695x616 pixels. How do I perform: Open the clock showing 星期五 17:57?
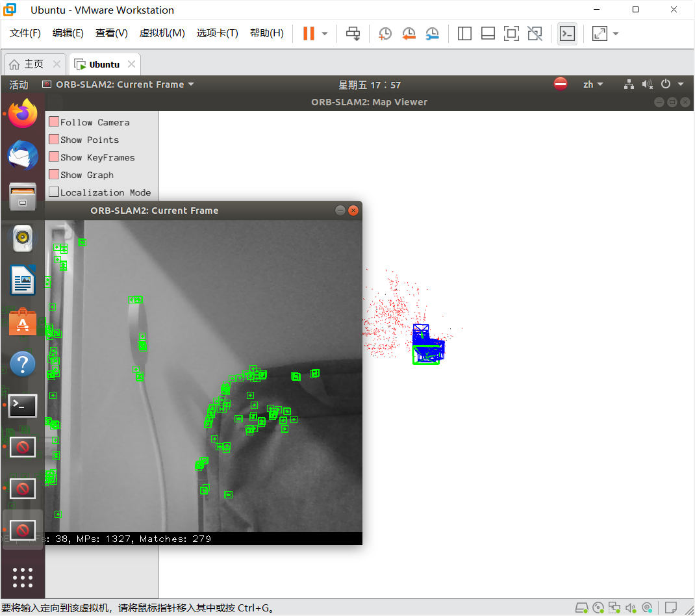pyautogui.click(x=370, y=84)
